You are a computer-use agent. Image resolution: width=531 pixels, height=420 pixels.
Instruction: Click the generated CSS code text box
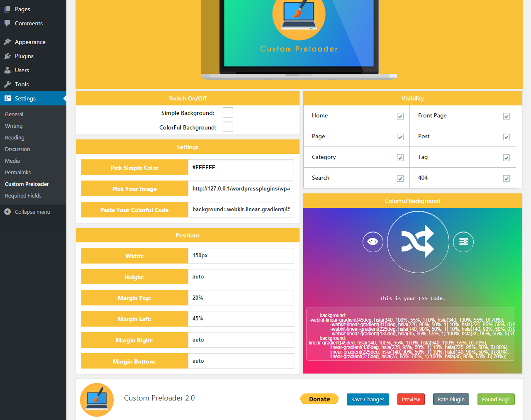[411, 334]
